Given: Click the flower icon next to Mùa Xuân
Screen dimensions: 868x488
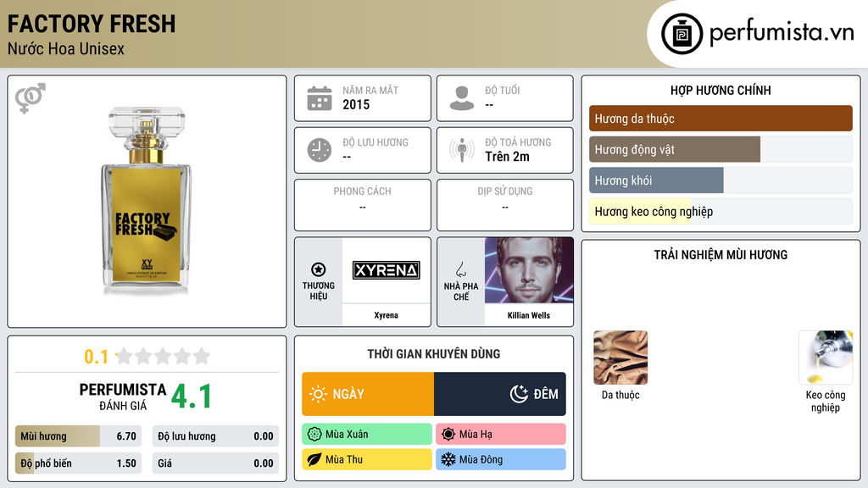Looking at the screenshot, I should 314,435.
